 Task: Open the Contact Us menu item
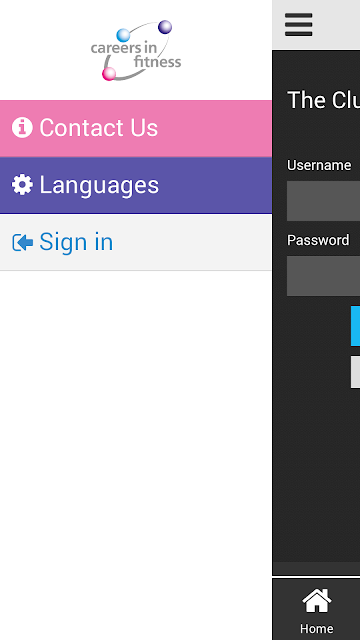coord(136,128)
